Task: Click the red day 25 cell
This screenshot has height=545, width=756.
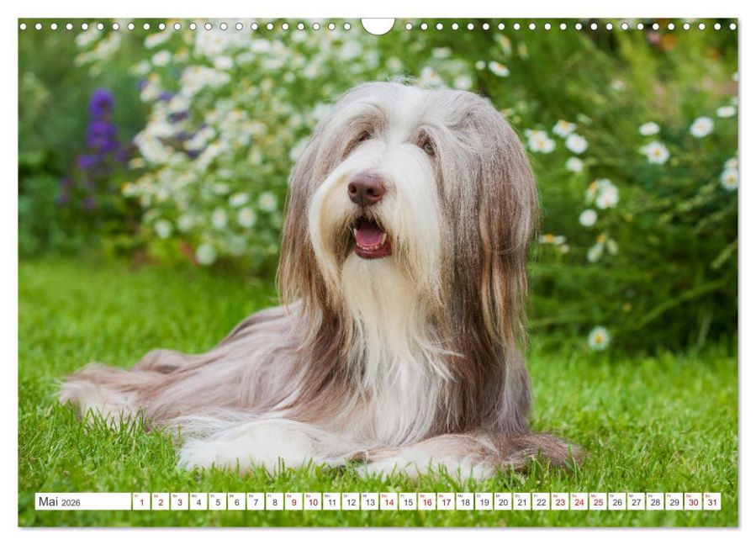Action: coord(599,501)
